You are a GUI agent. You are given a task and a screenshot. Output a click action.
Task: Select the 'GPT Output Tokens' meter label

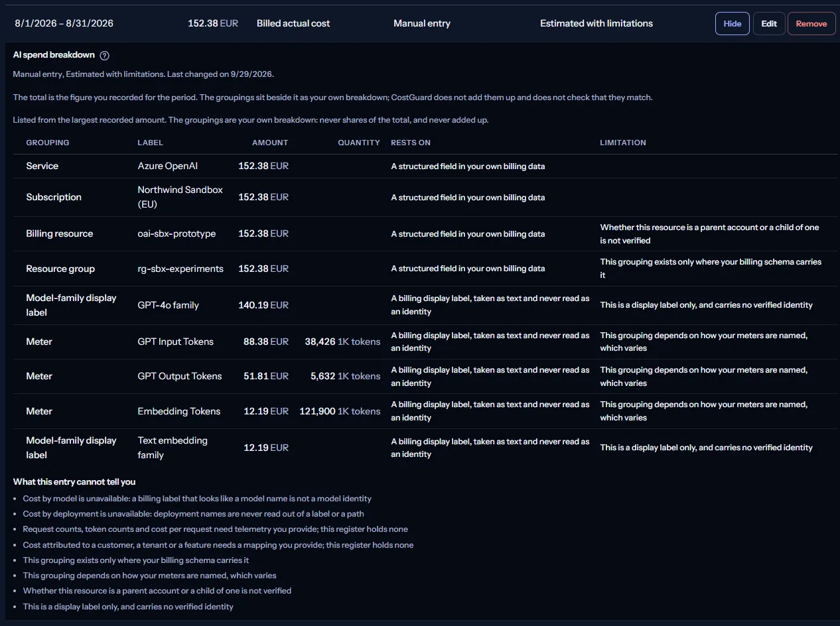(x=180, y=376)
